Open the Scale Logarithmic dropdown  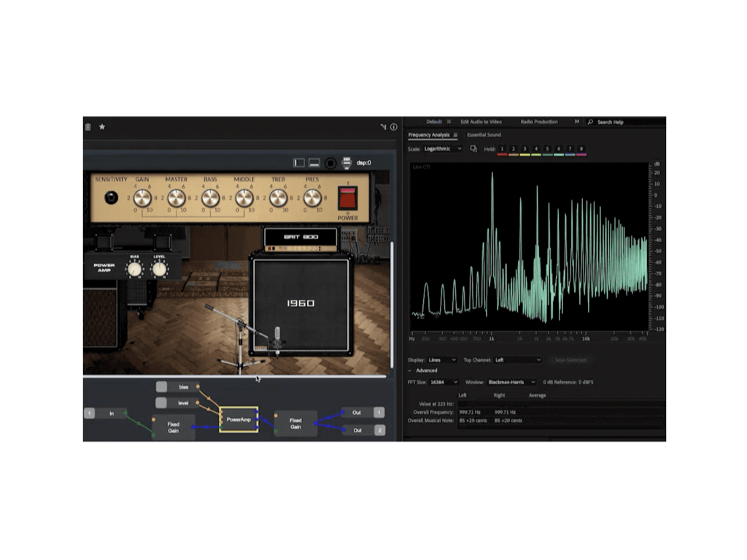(x=443, y=149)
